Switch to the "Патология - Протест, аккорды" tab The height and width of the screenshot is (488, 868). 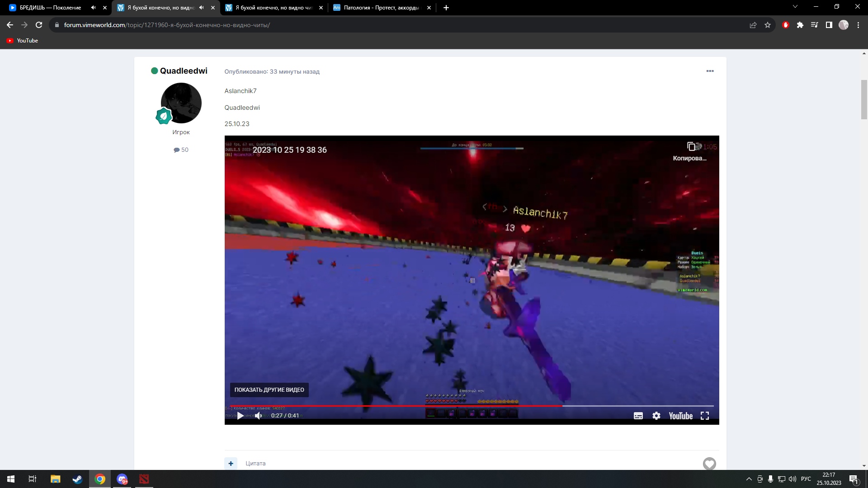tap(380, 8)
